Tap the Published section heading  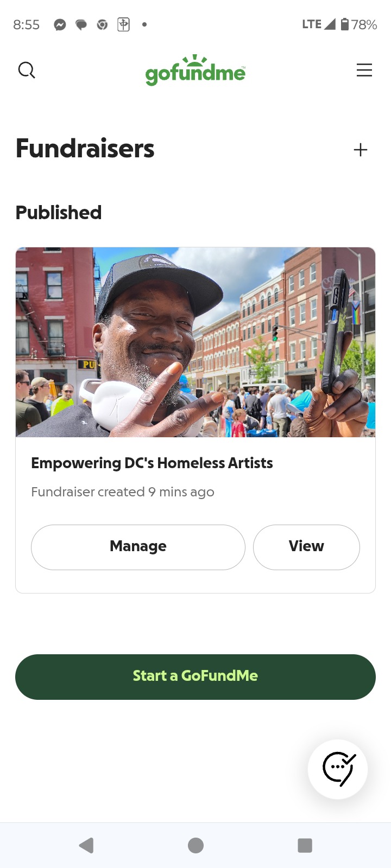pos(59,213)
